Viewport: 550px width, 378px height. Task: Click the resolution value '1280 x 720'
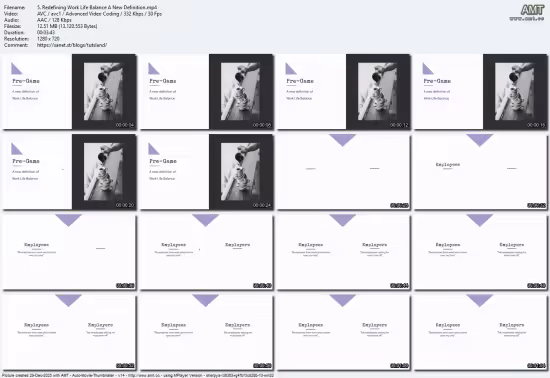coord(48,39)
